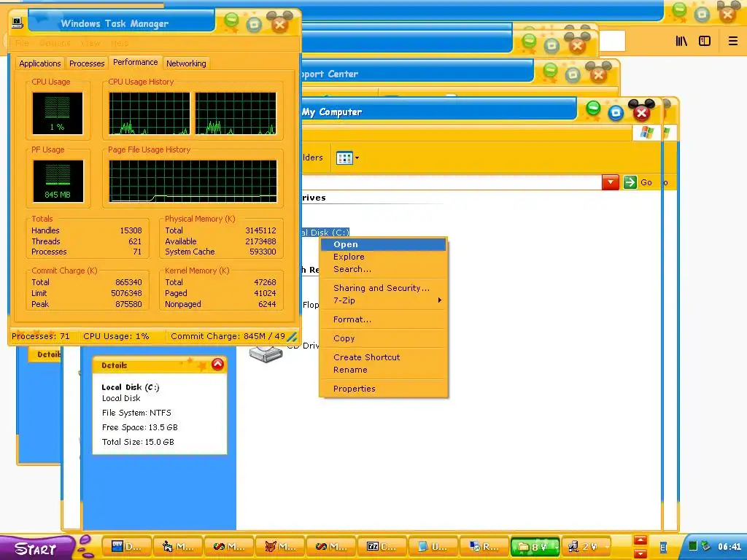This screenshot has height=560, width=747.
Task: Switch to the fox-icon 'M...' taskbar item
Action: click(280, 547)
